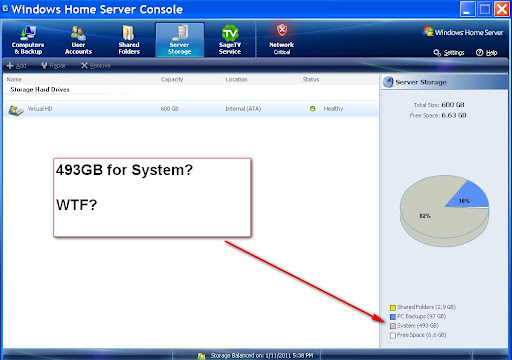This screenshot has width=512, height=360.
Task: Close the Windows Home Server Console window
Action: pyautogui.click(x=502, y=9)
